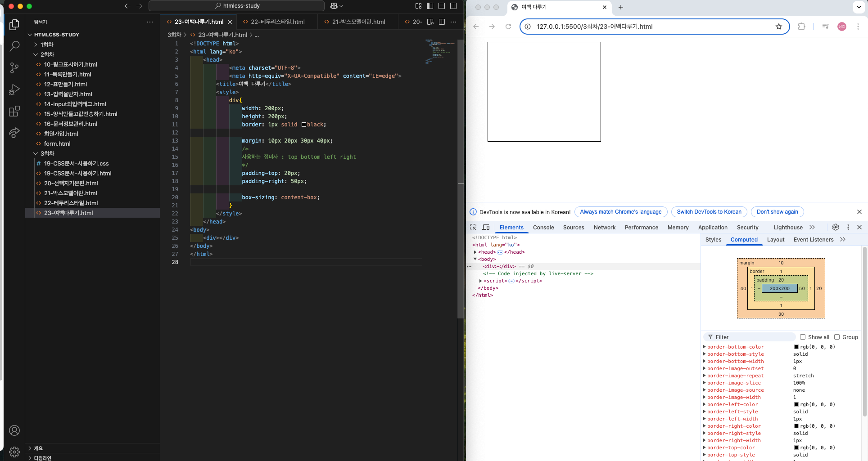This screenshot has width=868, height=461.
Task: Open the Console tab in DevTools
Action: coord(543,228)
